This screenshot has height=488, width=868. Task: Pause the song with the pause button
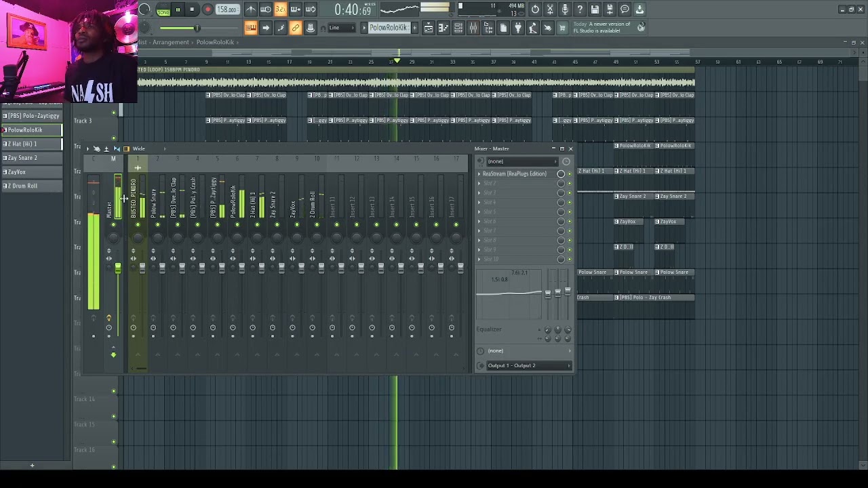click(x=178, y=9)
